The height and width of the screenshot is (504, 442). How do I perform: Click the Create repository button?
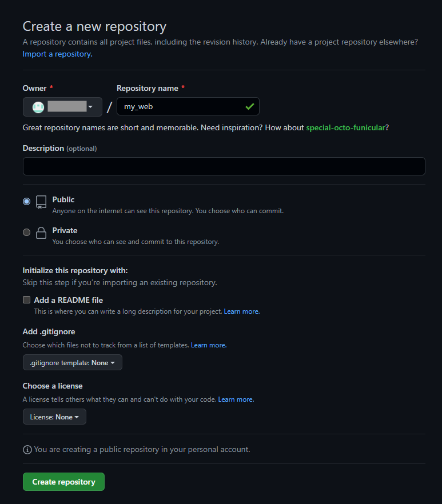(63, 482)
